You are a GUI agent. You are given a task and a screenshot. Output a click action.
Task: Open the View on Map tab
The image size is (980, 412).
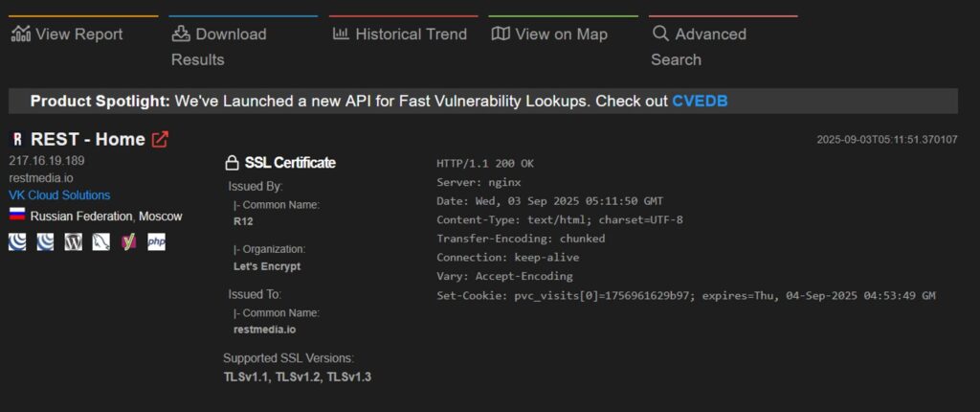[x=549, y=34]
